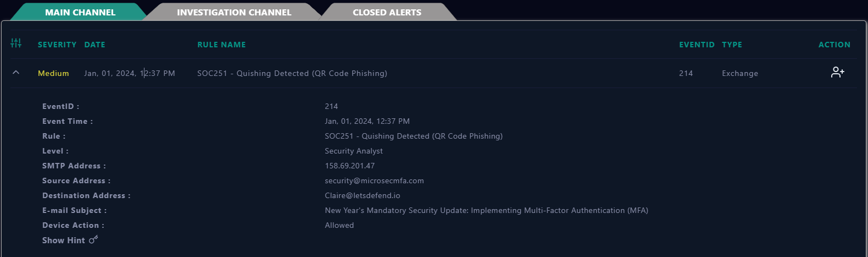This screenshot has width=868, height=257.
Task: Take ownership of alert with assign-user icon
Action: [x=837, y=72]
